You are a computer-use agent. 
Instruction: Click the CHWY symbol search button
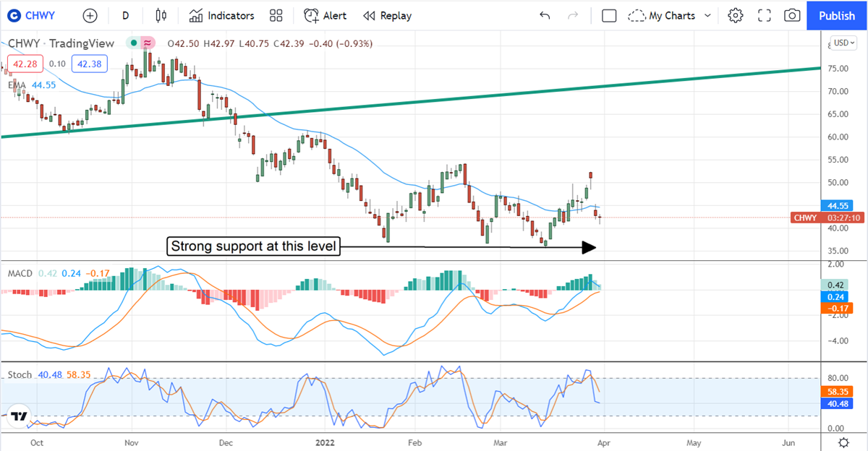click(x=36, y=15)
